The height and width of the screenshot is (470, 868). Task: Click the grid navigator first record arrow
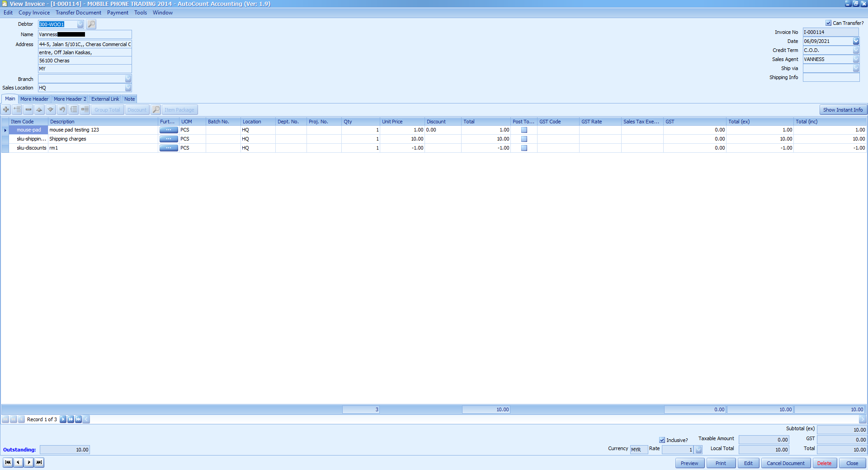click(x=5, y=419)
